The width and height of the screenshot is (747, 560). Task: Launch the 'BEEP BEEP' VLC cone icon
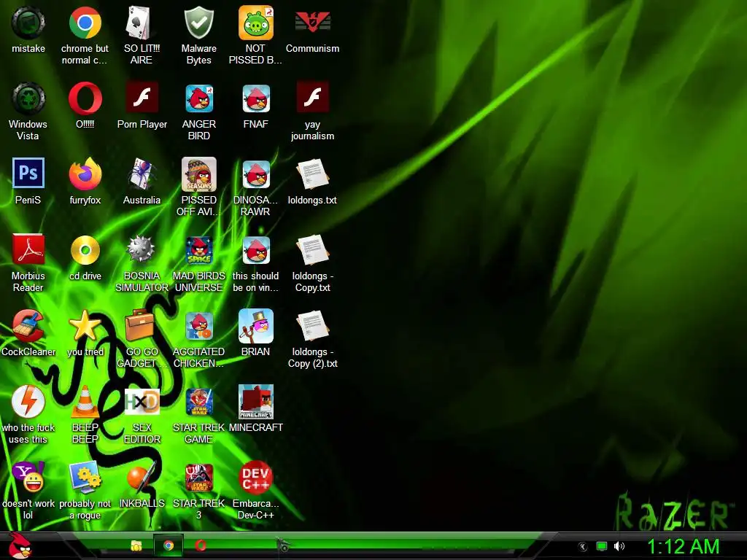(x=85, y=402)
